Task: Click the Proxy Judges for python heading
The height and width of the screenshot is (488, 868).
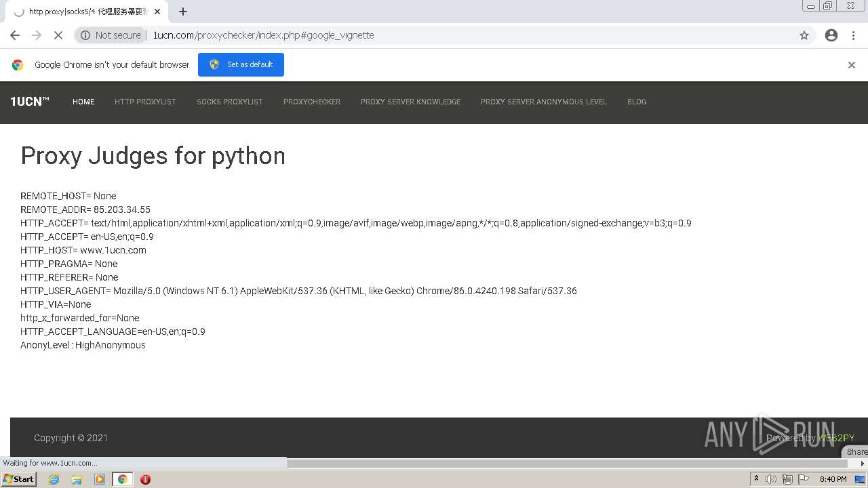Action: click(153, 156)
